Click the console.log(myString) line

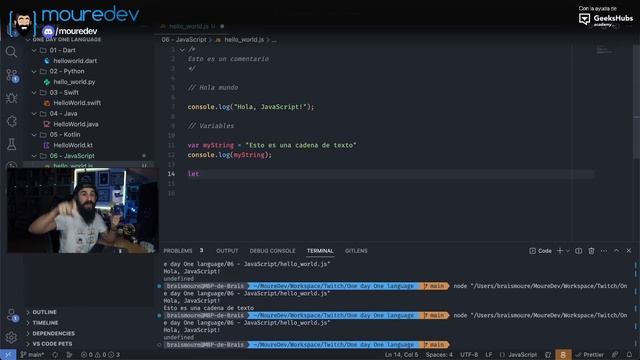coord(229,155)
